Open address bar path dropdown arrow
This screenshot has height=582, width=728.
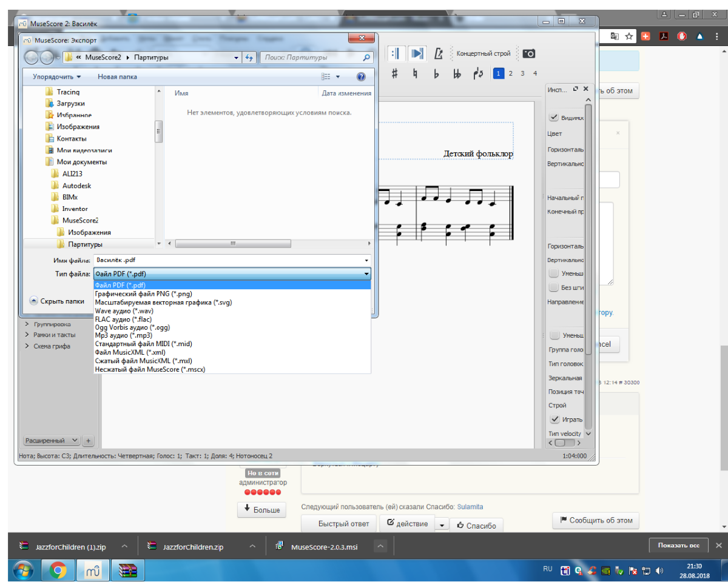coord(237,58)
